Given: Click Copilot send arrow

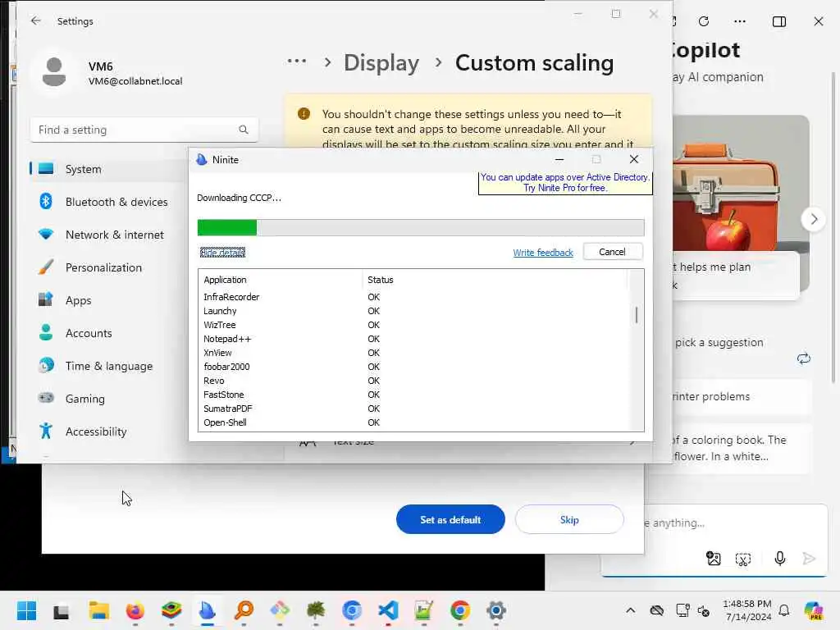Looking at the screenshot, I should [x=808, y=559].
